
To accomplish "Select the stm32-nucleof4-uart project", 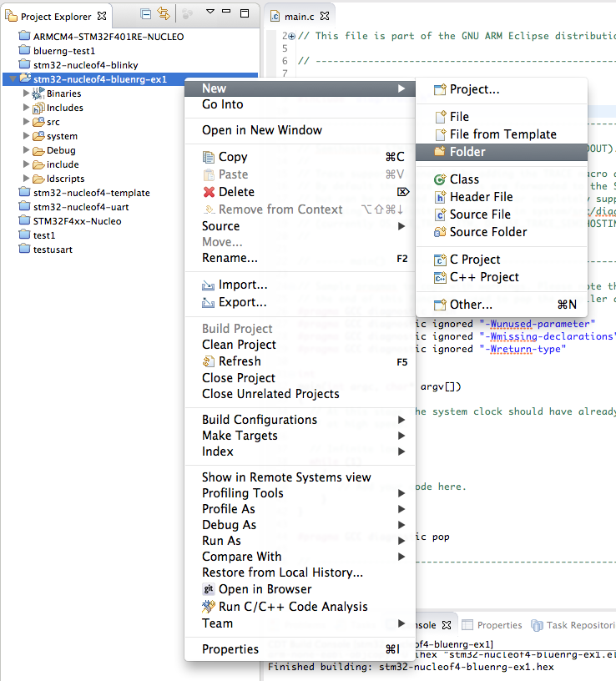I will [81, 207].
